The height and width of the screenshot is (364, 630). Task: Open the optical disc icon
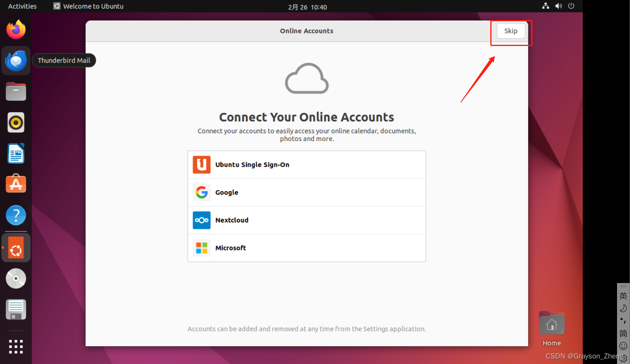pyautogui.click(x=16, y=279)
